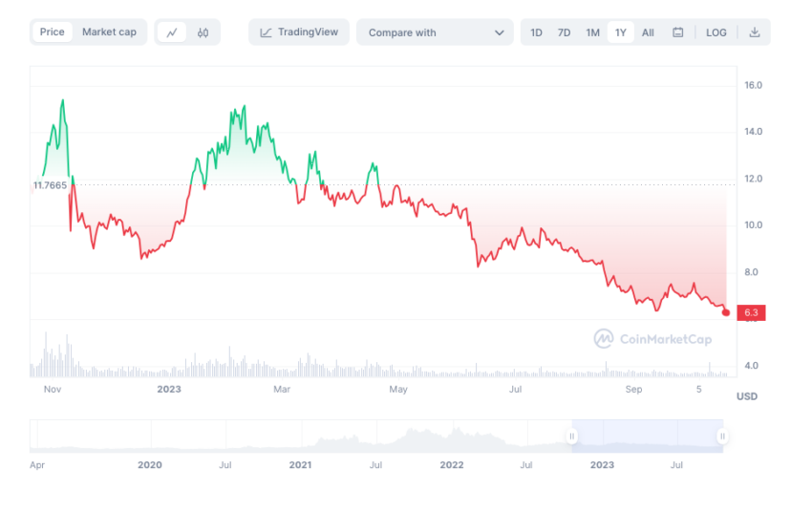Screen dimensions: 812x512
Task: Click the red current price dot
Action: [726, 312]
